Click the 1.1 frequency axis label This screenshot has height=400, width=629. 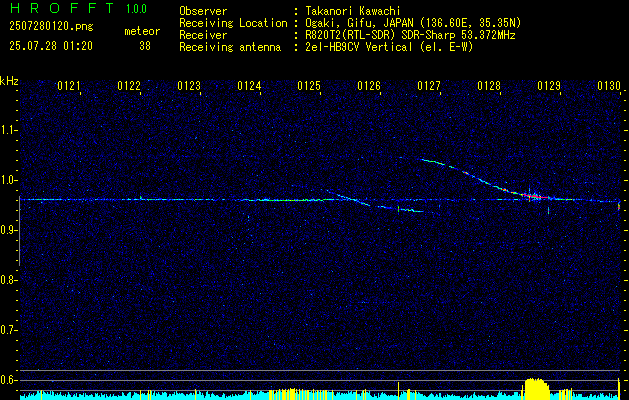pos(8,130)
